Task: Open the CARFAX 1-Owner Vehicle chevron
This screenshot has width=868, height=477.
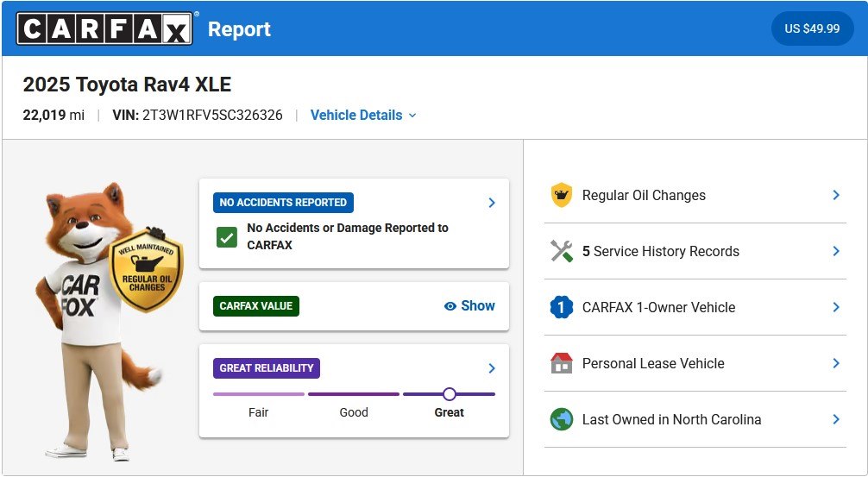Action: click(x=836, y=307)
